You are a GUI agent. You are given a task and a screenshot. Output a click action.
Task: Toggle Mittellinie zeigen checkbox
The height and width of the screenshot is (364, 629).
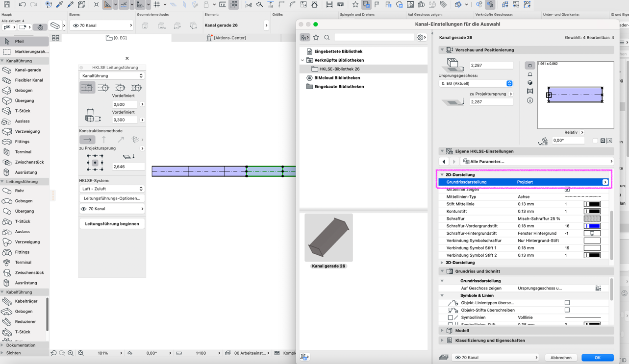[x=567, y=190]
